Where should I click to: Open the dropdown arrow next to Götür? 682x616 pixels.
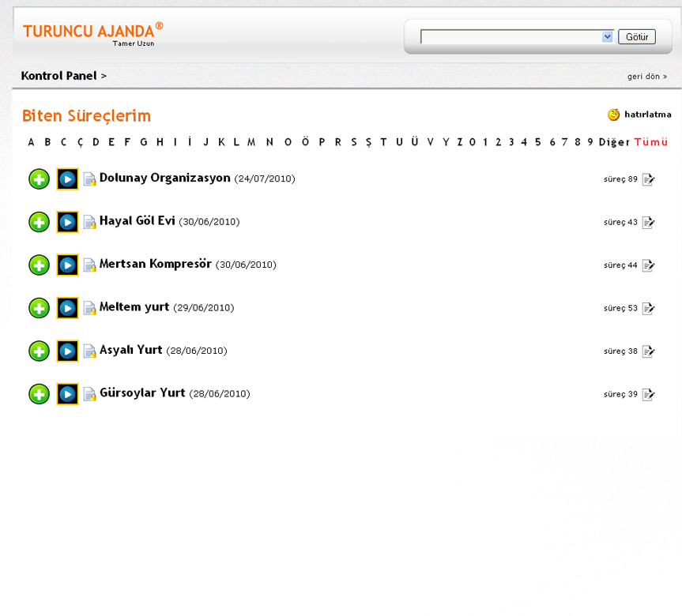pos(607,37)
